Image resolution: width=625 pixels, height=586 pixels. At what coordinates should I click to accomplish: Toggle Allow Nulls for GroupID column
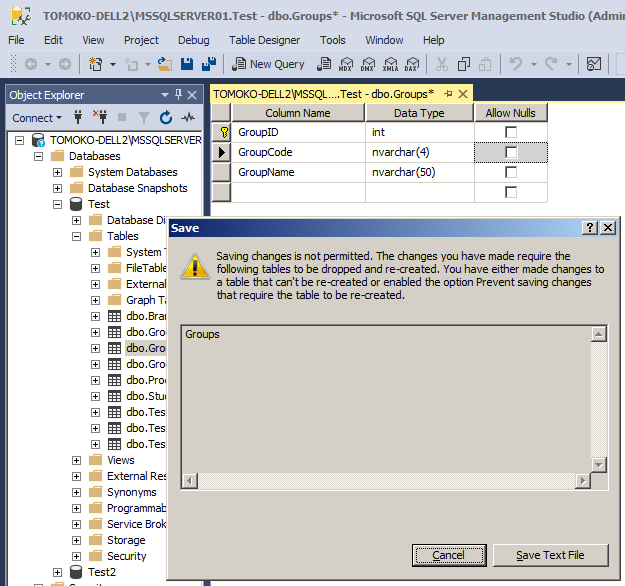point(511,132)
